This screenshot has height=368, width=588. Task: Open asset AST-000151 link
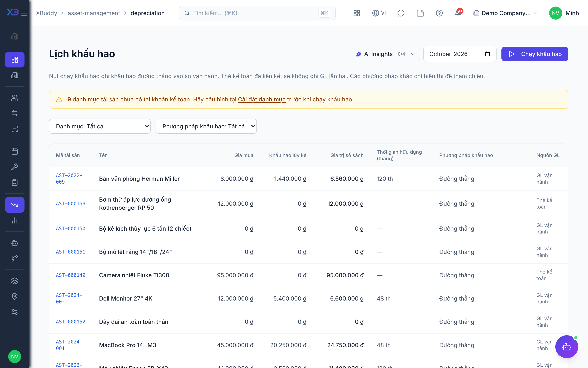(71, 252)
